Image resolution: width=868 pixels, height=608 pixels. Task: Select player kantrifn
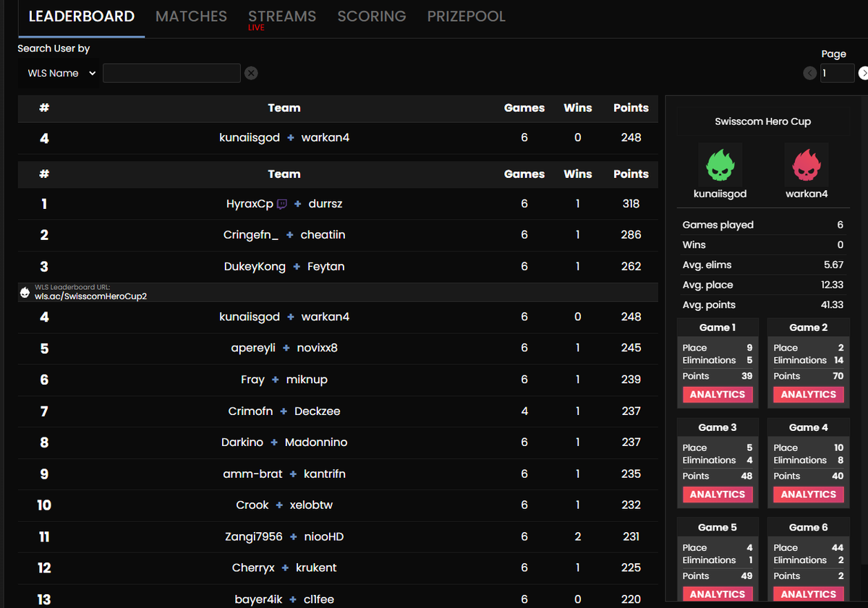pyautogui.click(x=325, y=474)
